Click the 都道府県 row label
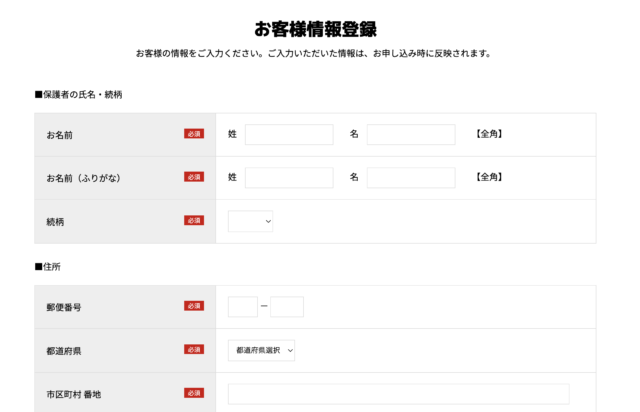 point(63,350)
